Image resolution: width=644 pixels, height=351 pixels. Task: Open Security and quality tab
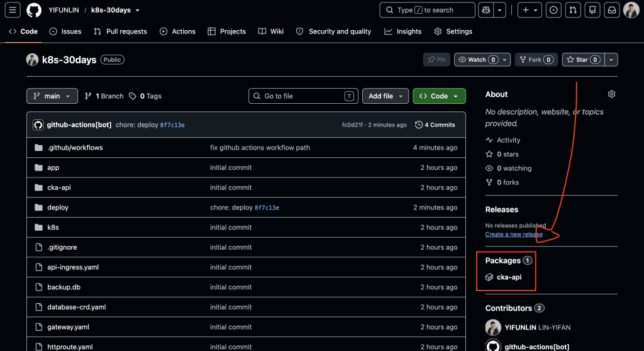point(333,31)
